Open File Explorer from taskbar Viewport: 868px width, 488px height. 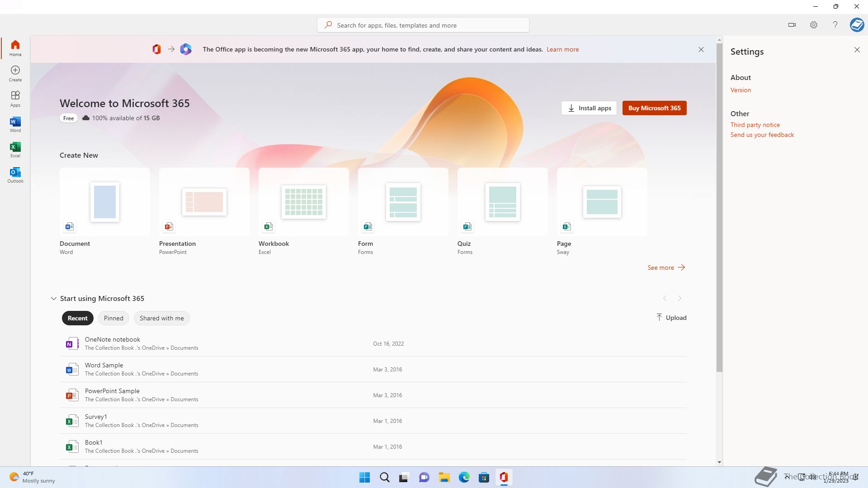click(x=444, y=477)
